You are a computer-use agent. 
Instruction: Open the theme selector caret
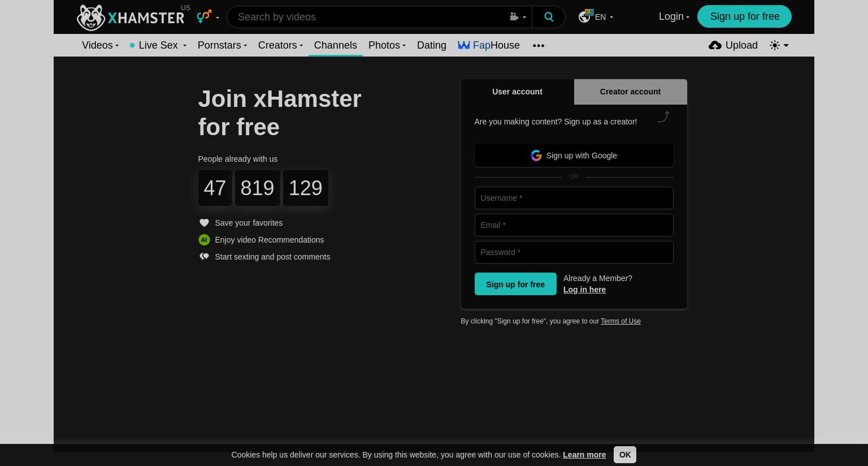point(785,45)
